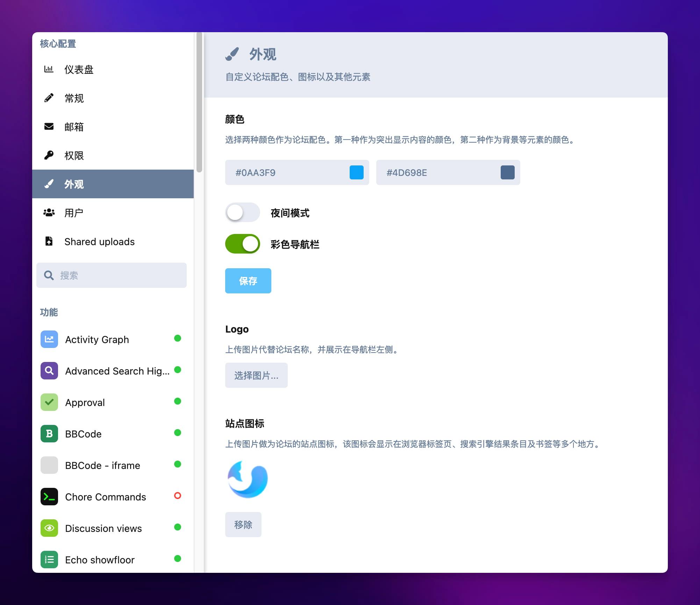This screenshot has width=700, height=605.
Task: Click the Approval green status dot
Action: point(178,401)
